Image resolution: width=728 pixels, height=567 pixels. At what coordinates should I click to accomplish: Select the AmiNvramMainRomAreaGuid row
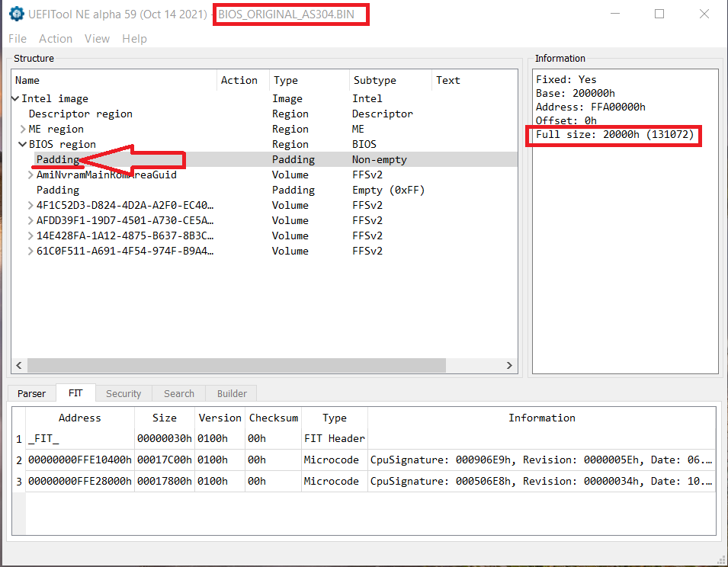265,175
